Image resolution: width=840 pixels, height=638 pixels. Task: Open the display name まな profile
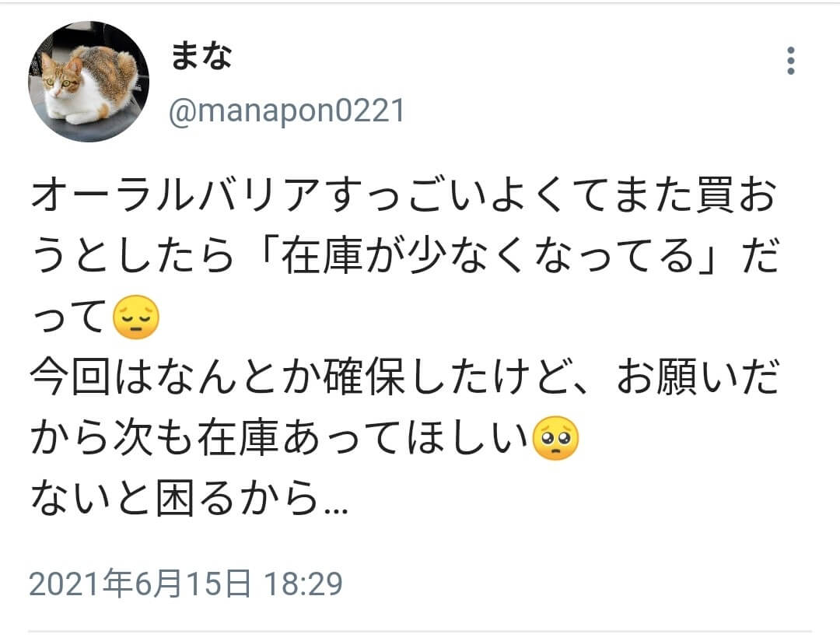(x=201, y=56)
